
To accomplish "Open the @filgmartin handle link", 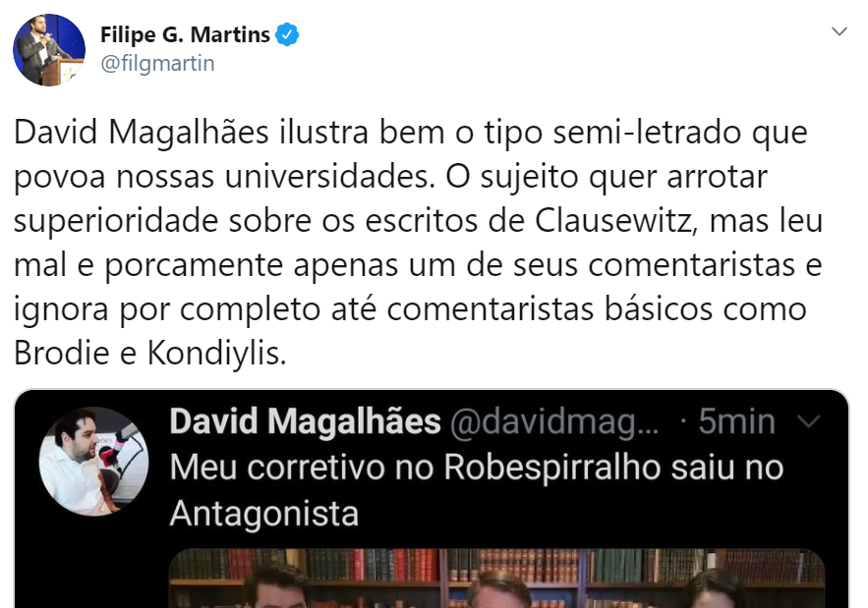I will tap(157, 64).
